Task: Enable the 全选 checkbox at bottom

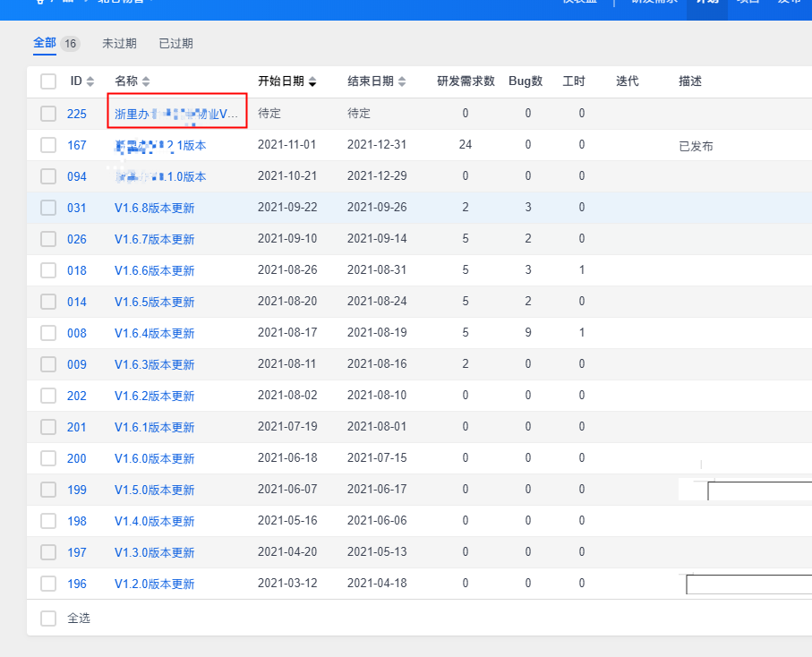Action: pyautogui.click(x=48, y=618)
